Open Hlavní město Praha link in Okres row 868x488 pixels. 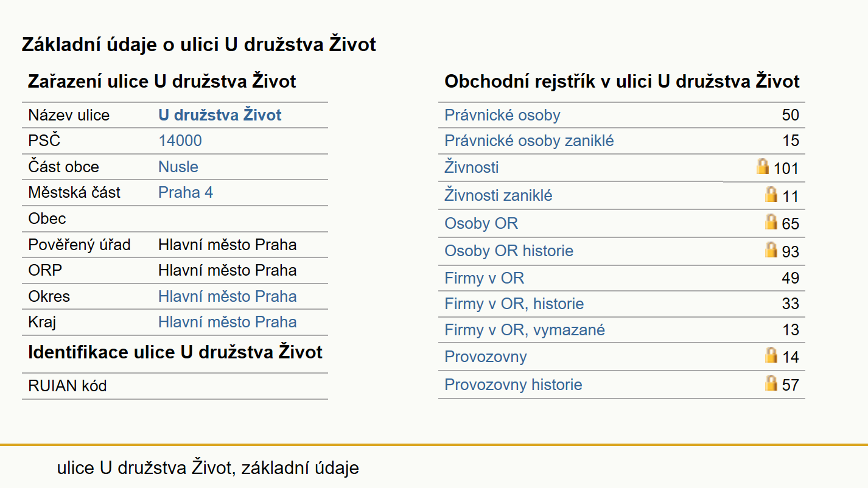(x=228, y=296)
